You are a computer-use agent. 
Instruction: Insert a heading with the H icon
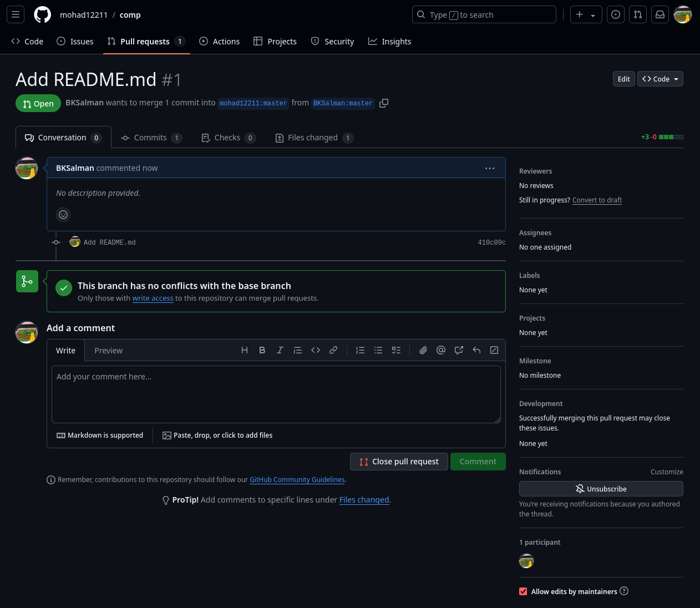(245, 350)
